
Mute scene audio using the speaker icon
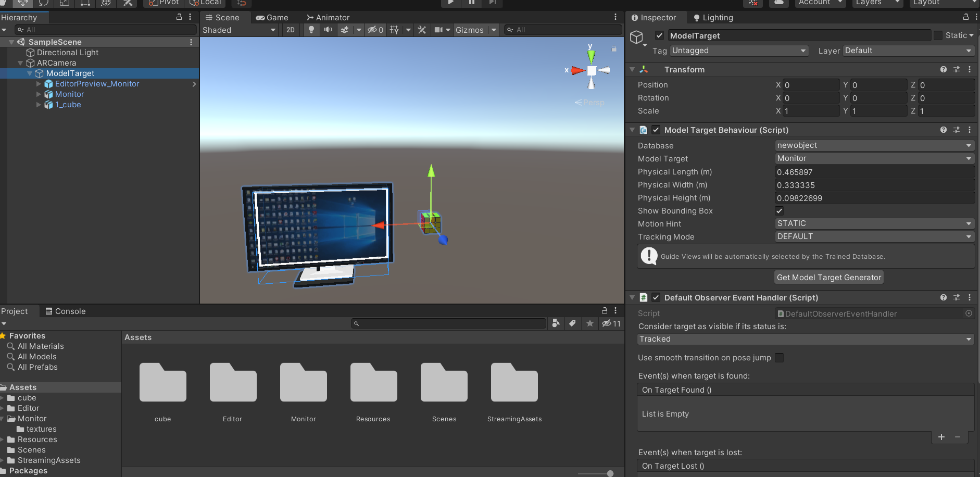[x=328, y=30]
